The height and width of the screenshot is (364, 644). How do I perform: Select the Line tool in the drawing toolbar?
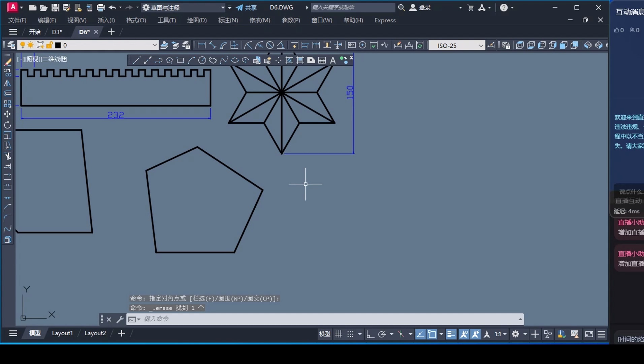pos(137,60)
